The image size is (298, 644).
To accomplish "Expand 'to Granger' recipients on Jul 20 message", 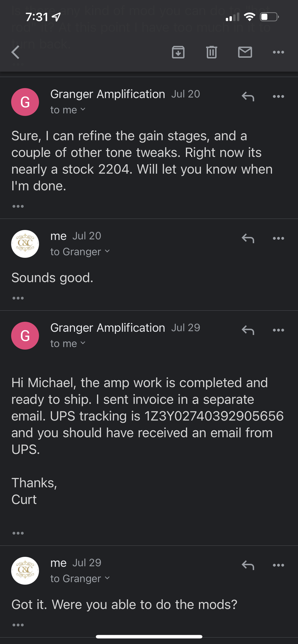I will pos(80,252).
